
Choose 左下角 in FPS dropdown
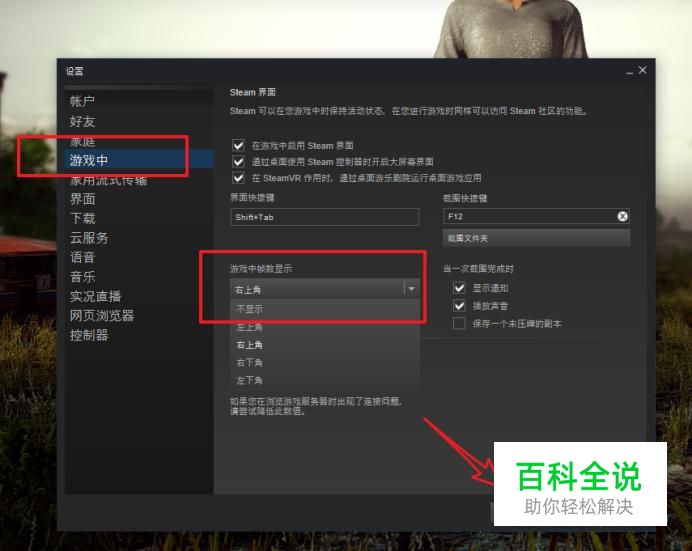pos(325,380)
